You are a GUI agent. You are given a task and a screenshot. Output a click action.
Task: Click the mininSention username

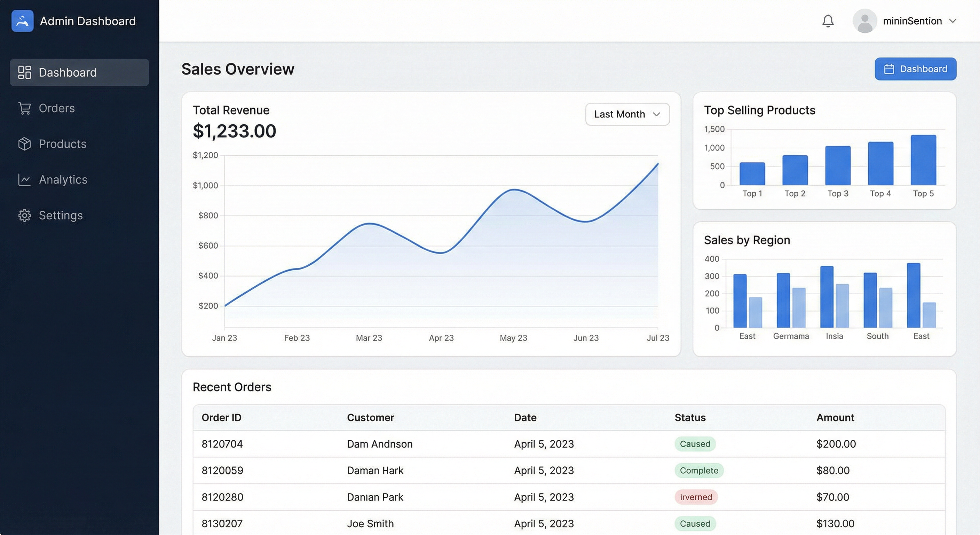tap(912, 21)
